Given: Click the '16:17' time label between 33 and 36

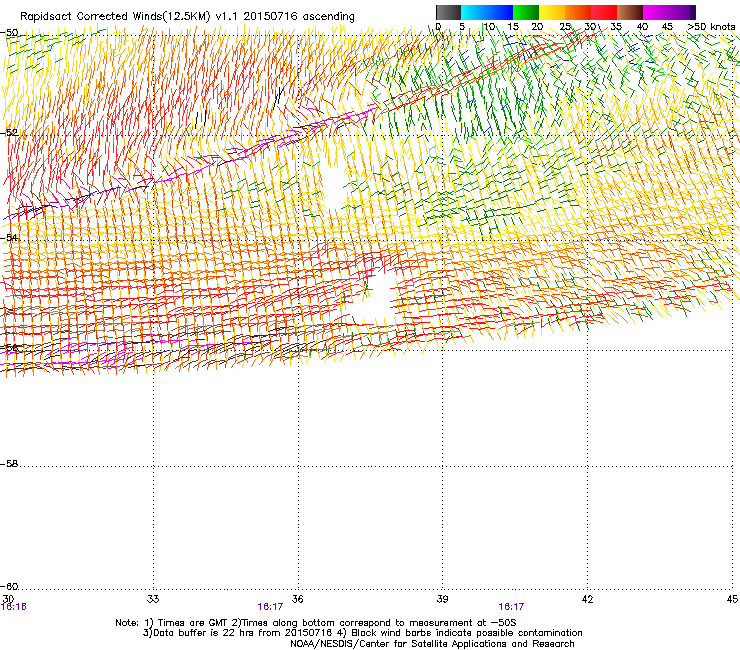Looking at the screenshot, I should pyautogui.click(x=270, y=607).
